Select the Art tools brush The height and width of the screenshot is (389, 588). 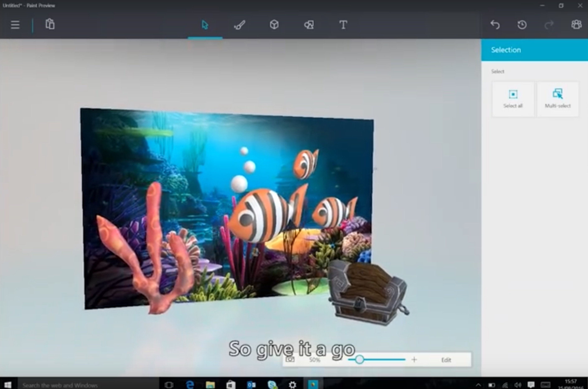click(240, 25)
